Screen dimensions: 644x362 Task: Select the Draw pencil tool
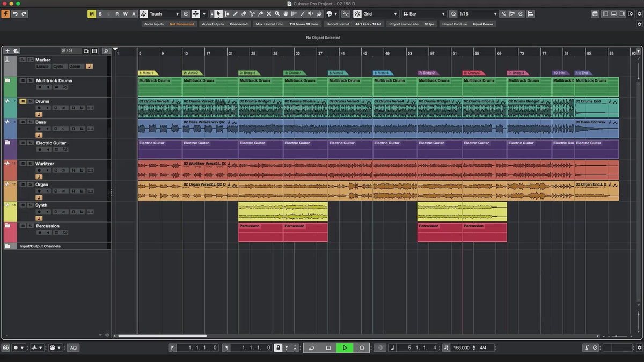(235, 14)
